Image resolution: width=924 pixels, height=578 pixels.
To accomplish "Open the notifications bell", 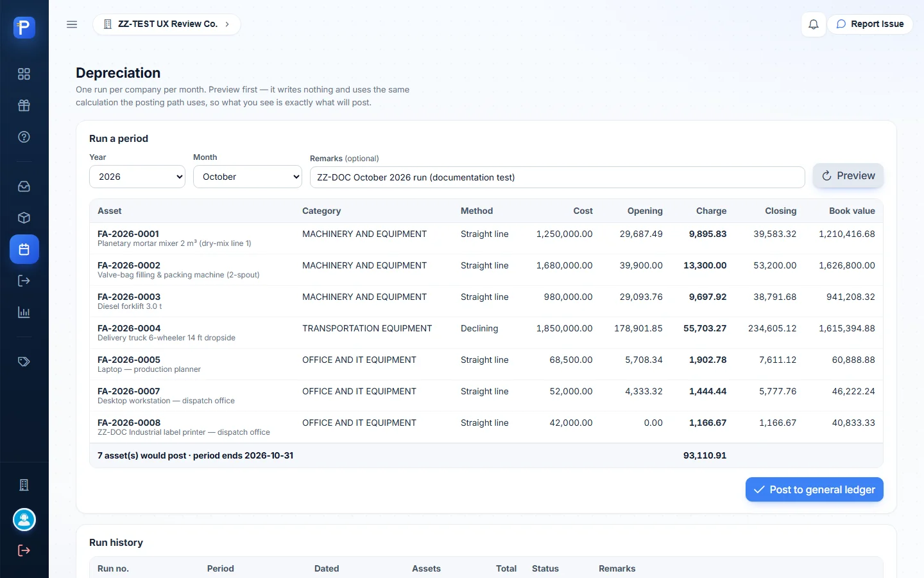I will (814, 24).
